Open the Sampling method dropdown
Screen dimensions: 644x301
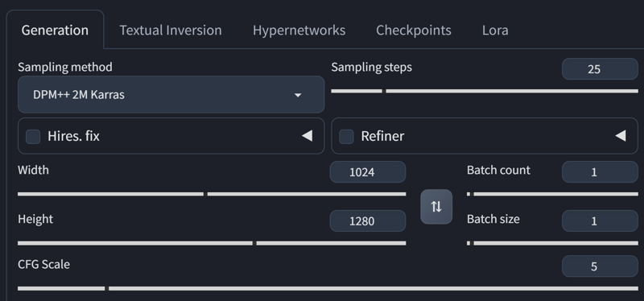click(x=171, y=94)
